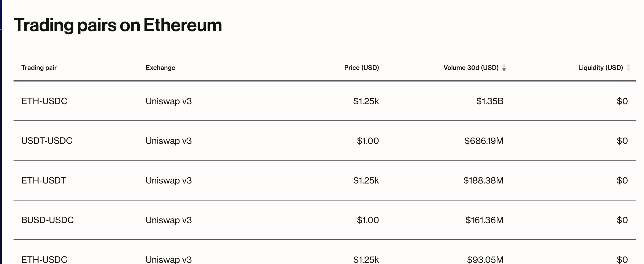Click the $188.38M volume value
644x264 pixels.
tap(483, 180)
